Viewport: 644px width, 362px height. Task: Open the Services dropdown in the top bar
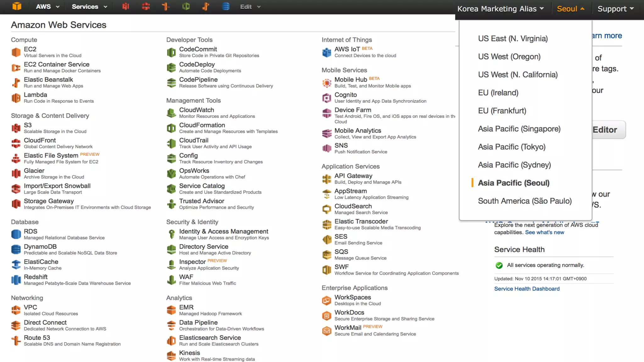tap(89, 7)
